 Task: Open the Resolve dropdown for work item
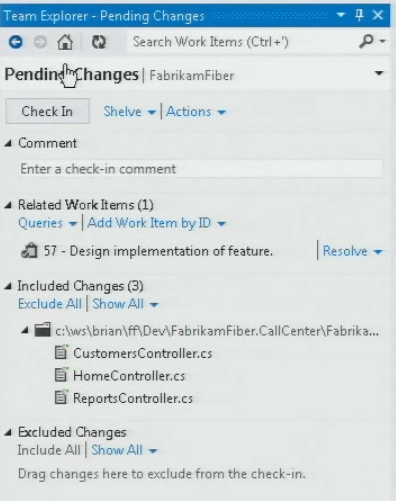(x=352, y=251)
